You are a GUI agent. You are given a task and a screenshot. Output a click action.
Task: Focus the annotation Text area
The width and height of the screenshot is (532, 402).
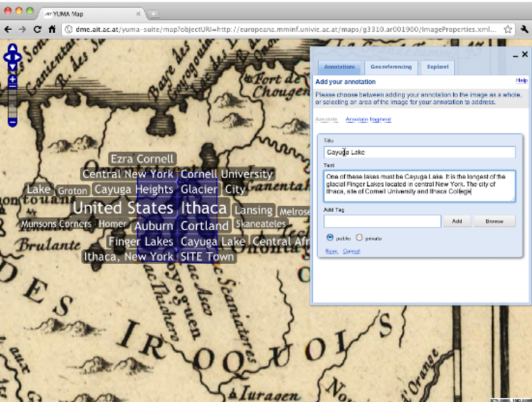(419, 186)
